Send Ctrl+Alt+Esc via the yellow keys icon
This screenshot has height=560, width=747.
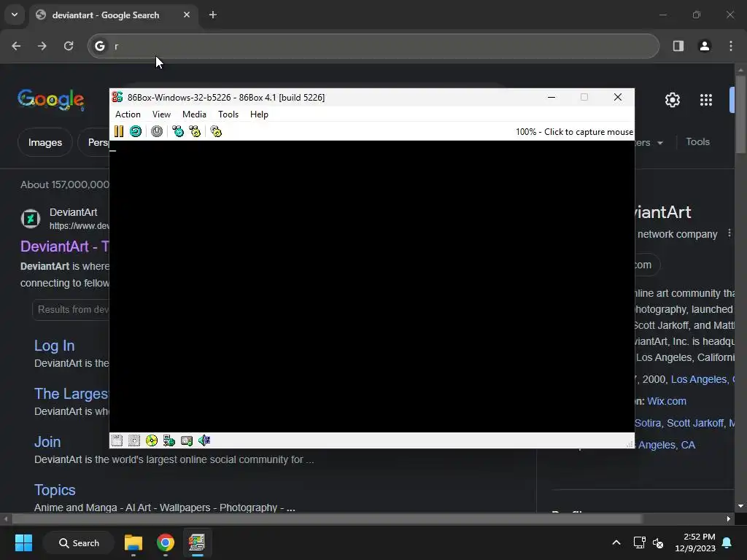tap(195, 131)
